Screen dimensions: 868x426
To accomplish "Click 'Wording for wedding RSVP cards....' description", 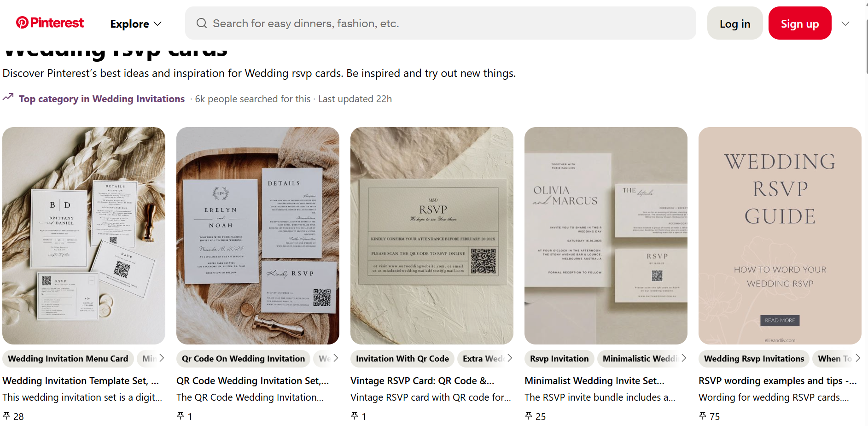I will (x=774, y=397).
